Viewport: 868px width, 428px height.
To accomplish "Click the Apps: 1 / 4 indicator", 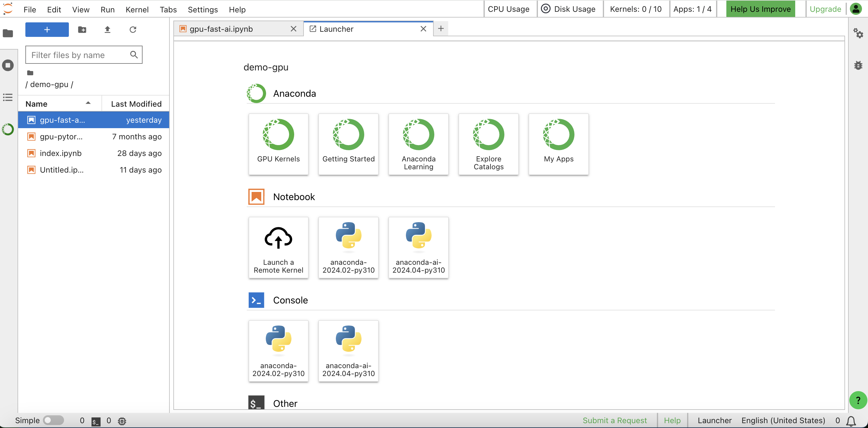I will click(x=693, y=9).
